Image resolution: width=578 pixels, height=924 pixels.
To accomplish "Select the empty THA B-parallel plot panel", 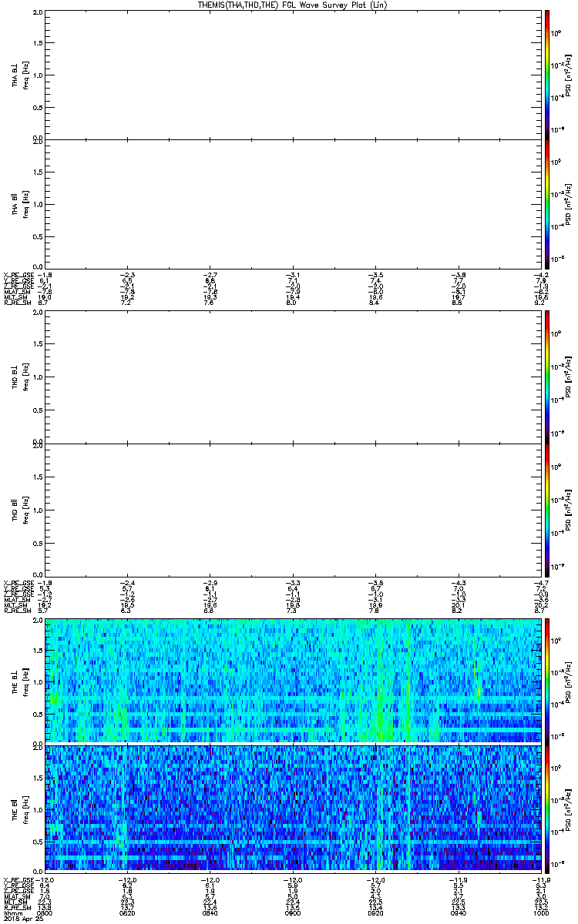I will click(293, 204).
